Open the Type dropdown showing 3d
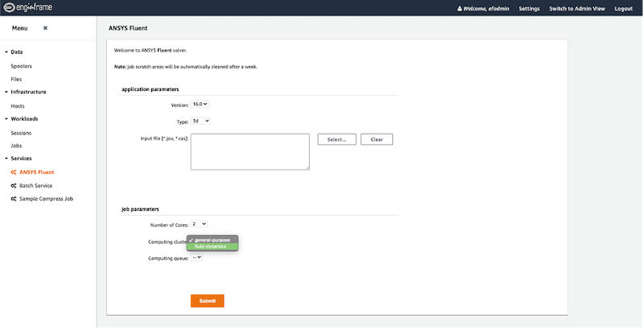 pos(200,121)
